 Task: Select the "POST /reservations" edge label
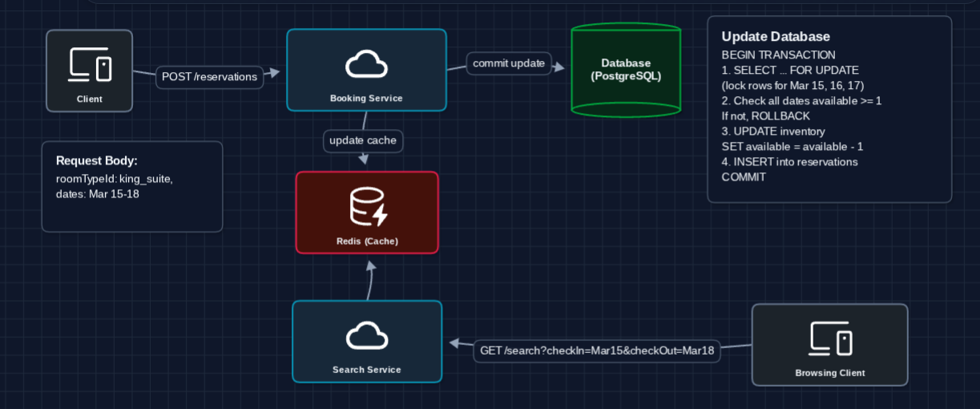[x=209, y=77]
